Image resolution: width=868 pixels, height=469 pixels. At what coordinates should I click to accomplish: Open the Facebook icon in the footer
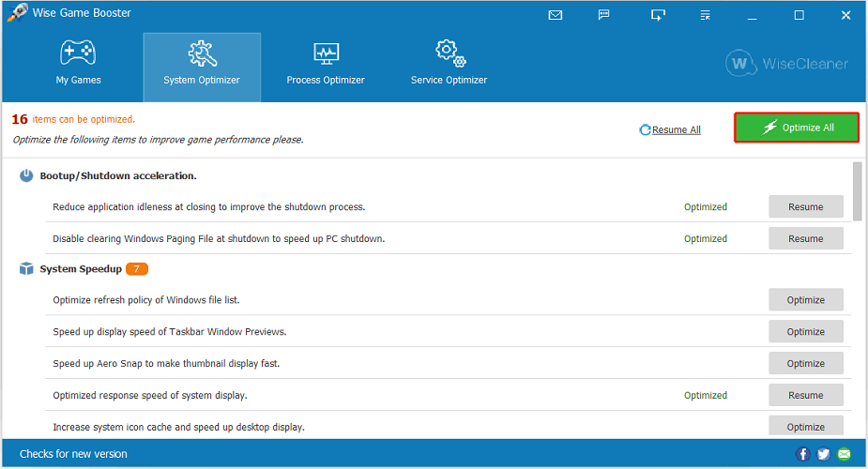[802, 454]
